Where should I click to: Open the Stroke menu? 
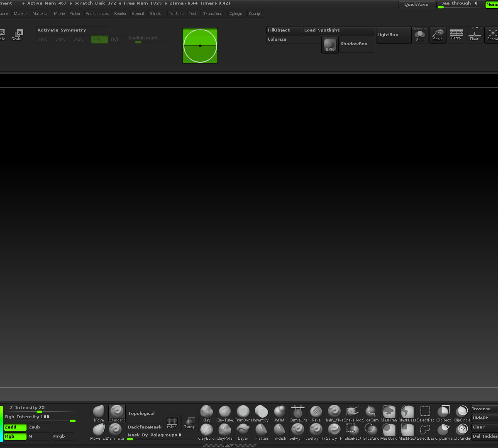(156, 14)
